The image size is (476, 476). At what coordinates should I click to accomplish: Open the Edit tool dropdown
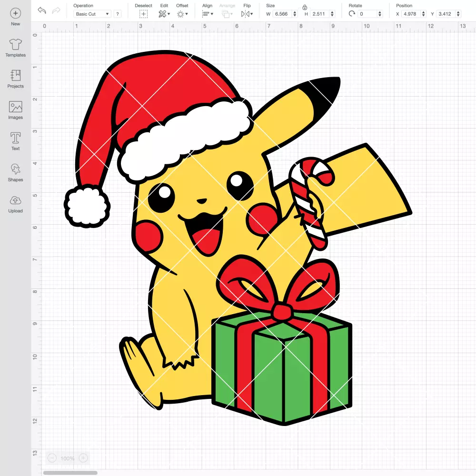point(164,14)
